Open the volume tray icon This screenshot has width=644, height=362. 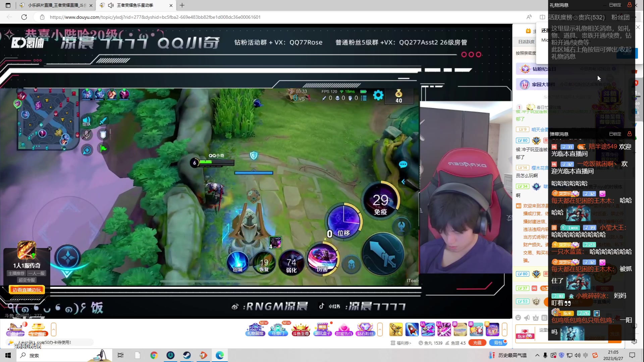577,355
